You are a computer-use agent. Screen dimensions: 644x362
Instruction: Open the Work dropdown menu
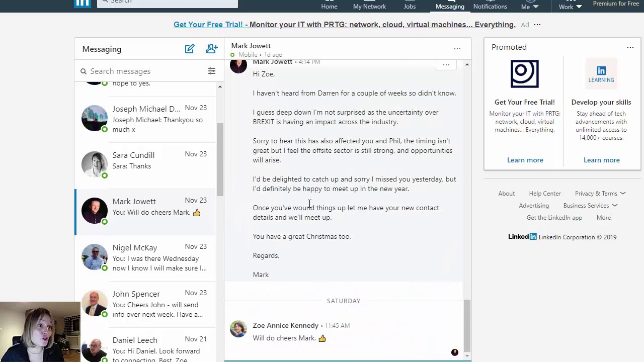(x=570, y=6)
